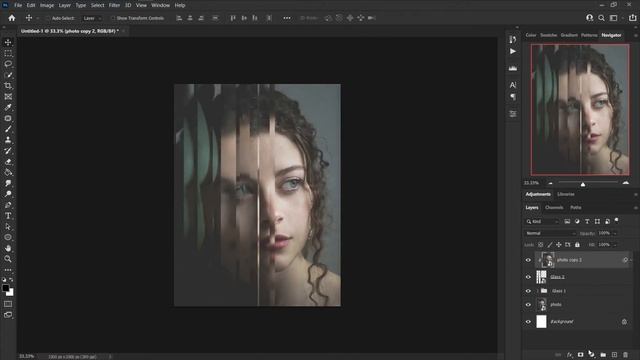Open the search icon in options bar
640x360 pixels.
point(601,18)
